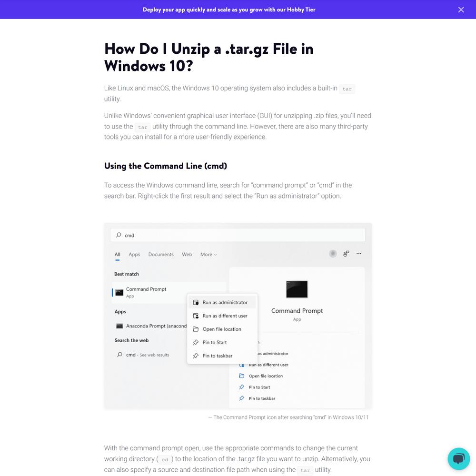Viewport: 476px width, 476px height.
Task: Click the 'cd' inline code snippet
Action: tap(165, 459)
